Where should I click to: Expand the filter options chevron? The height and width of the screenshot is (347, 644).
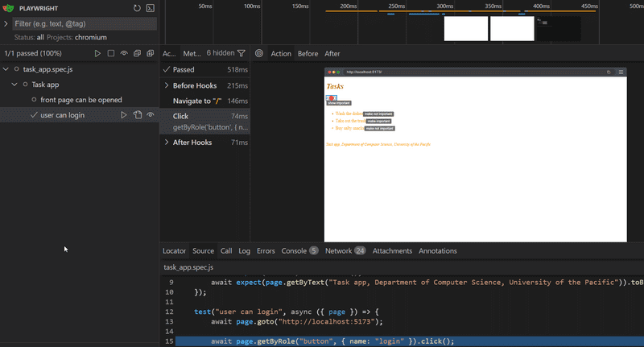click(x=6, y=24)
